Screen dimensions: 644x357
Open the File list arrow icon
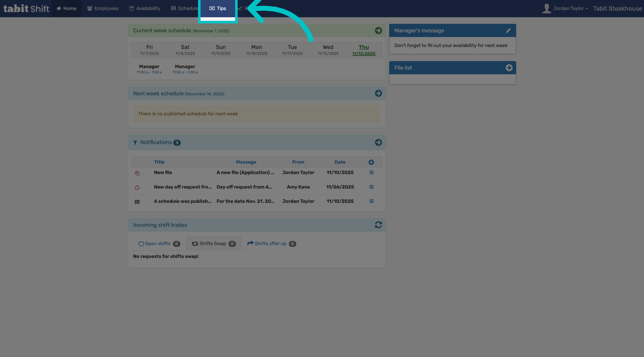point(509,68)
